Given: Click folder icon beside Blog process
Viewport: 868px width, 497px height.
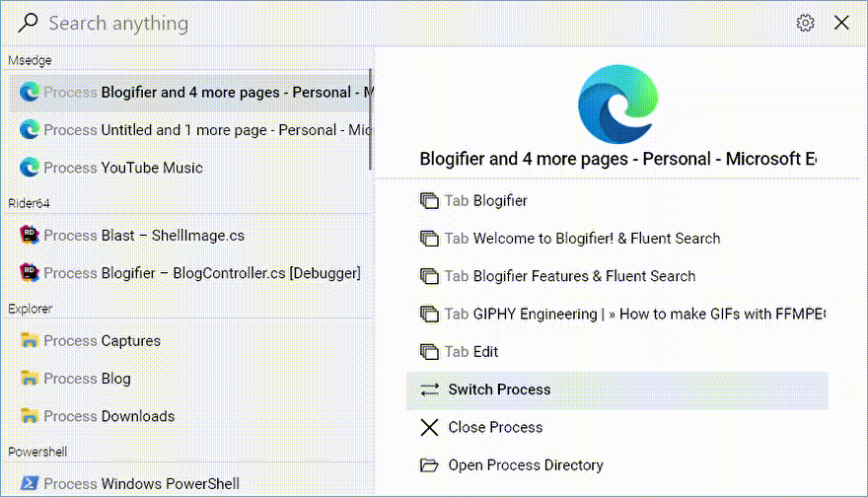Looking at the screenshot, I should point(30,378).
